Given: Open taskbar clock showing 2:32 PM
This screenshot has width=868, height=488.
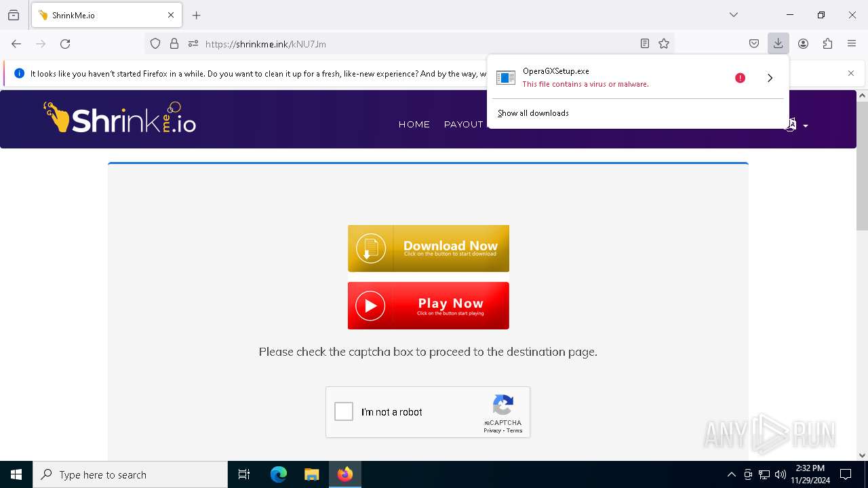Looking at the screenshot, I should tap(810, 474).
